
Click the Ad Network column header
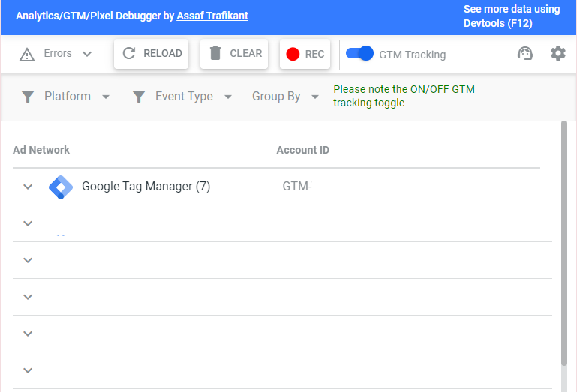click(41, 150)
